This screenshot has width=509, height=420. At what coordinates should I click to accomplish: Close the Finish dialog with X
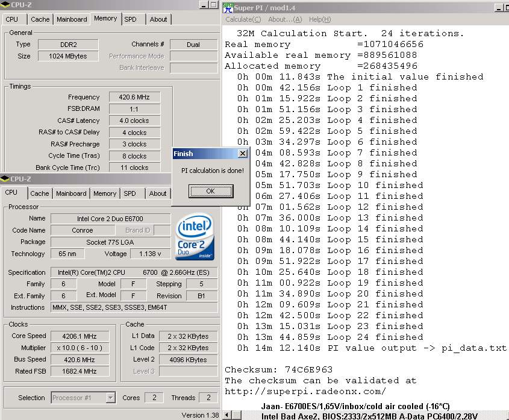pyautogui.click(x=243, y=153)
